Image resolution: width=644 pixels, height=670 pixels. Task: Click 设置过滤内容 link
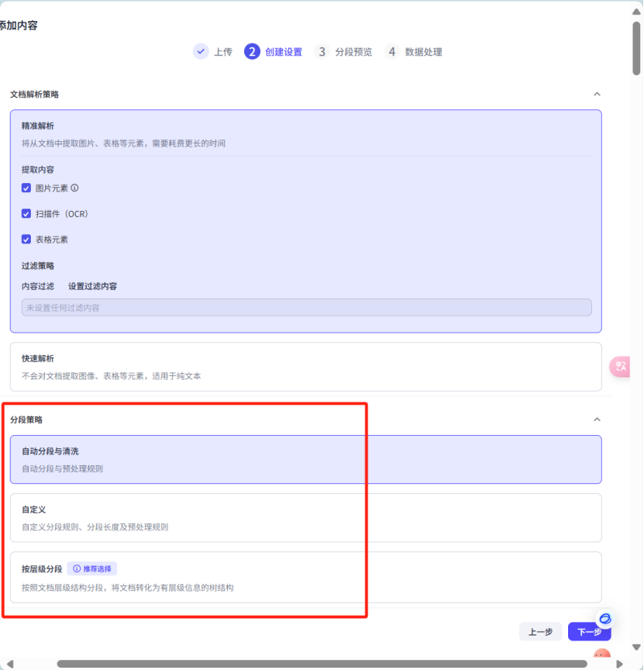point(93,286)
